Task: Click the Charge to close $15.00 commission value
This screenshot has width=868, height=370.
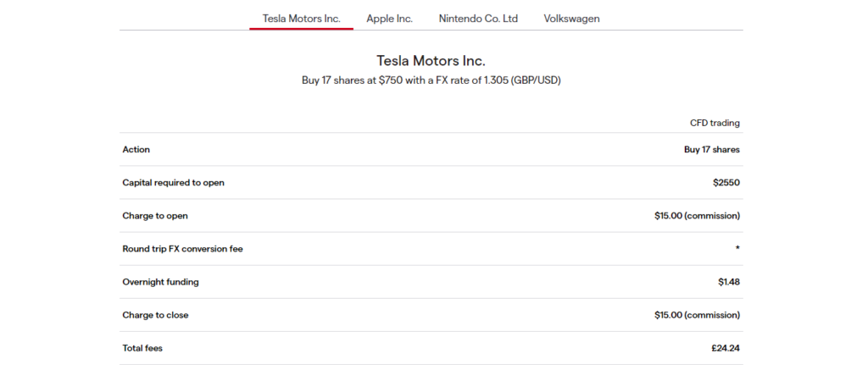Action: click(x=697, y=315)
